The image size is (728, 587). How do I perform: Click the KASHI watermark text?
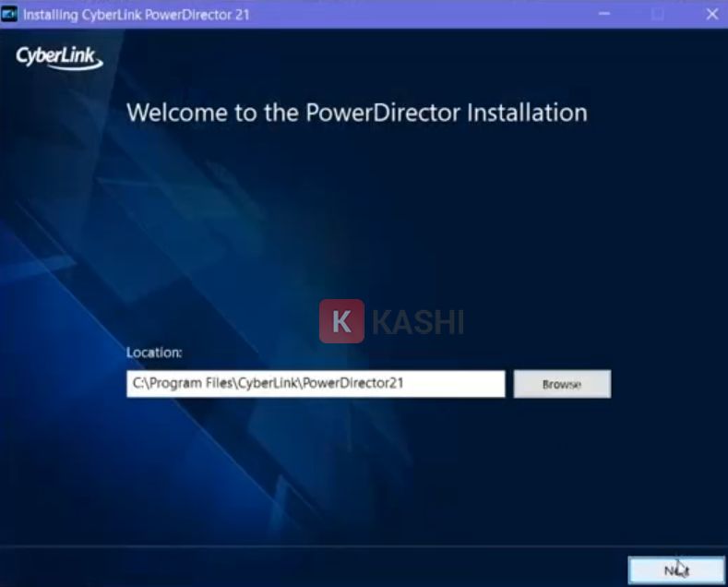[418, 322]
